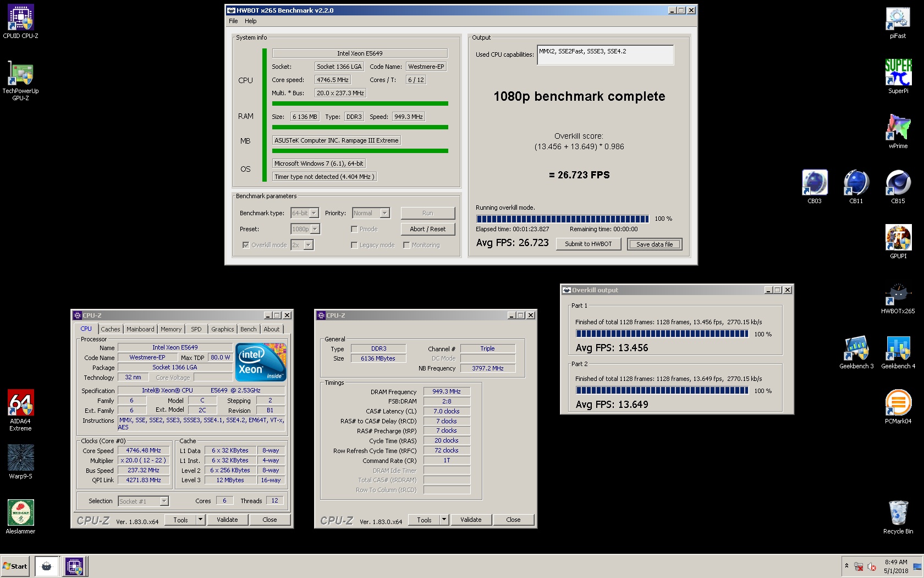
Task: Click the Save data file button
Action: (654, 244)
